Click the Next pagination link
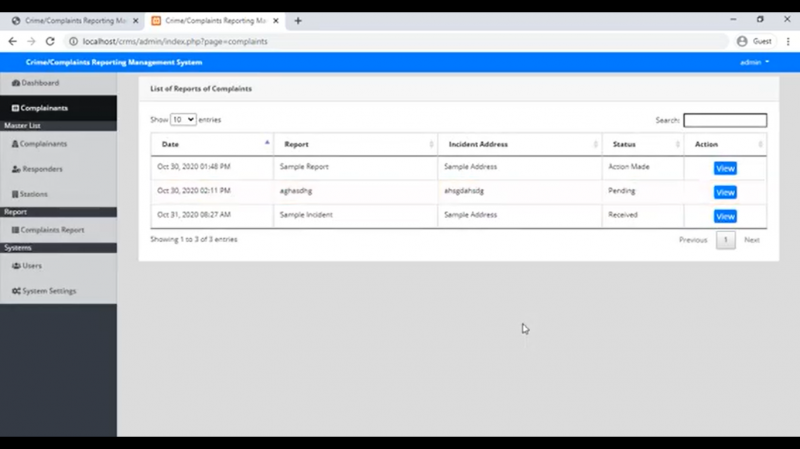The height and width of the screenshot is (449, 800). coord(752,240)
